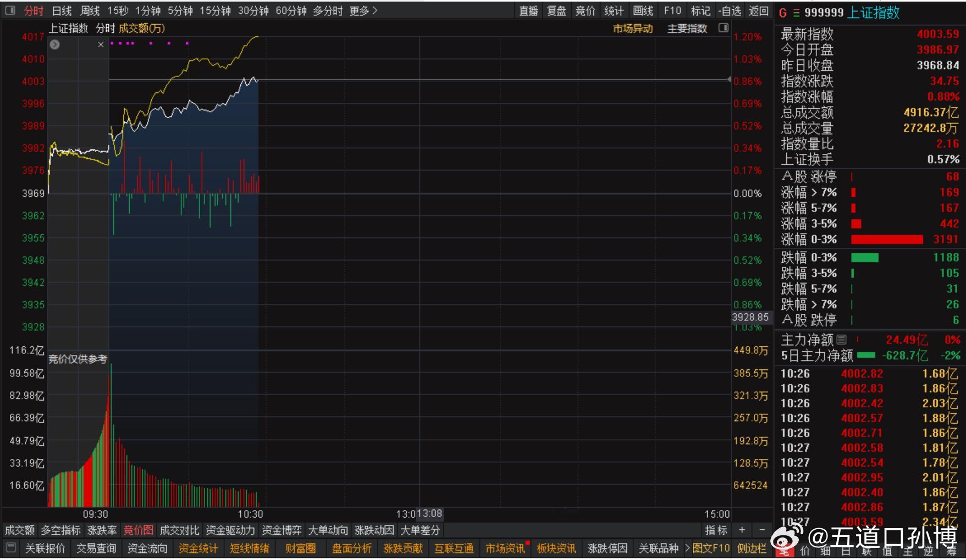This screenshot has height=560, width=966.
Task: Click the small icon next to 主力净额
Action: [842, 340]
